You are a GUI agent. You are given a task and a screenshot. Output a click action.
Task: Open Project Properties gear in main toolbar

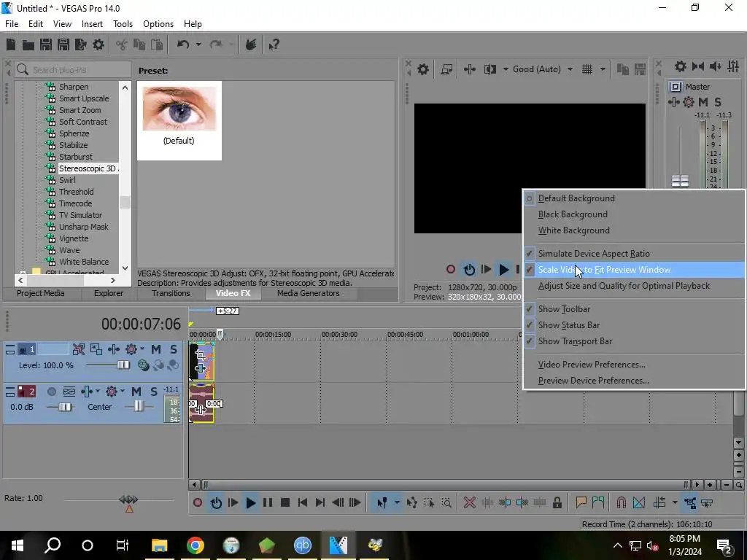(x=98, y=44)
